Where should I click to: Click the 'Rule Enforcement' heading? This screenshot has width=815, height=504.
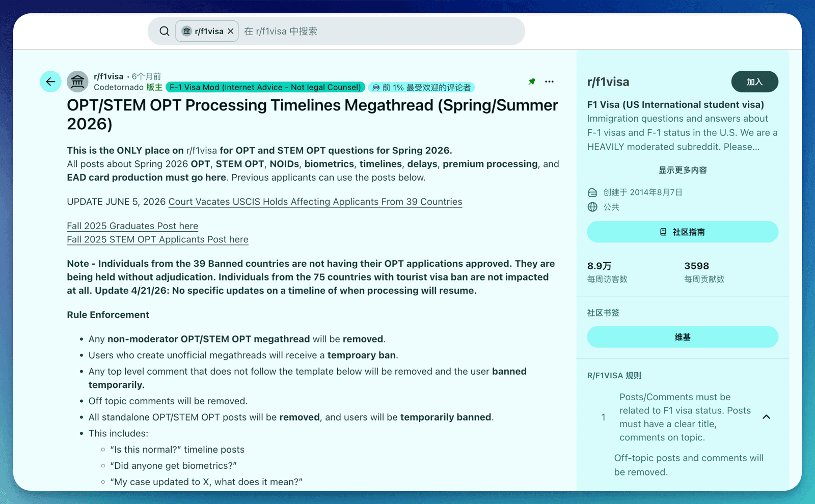click(108, 315)
